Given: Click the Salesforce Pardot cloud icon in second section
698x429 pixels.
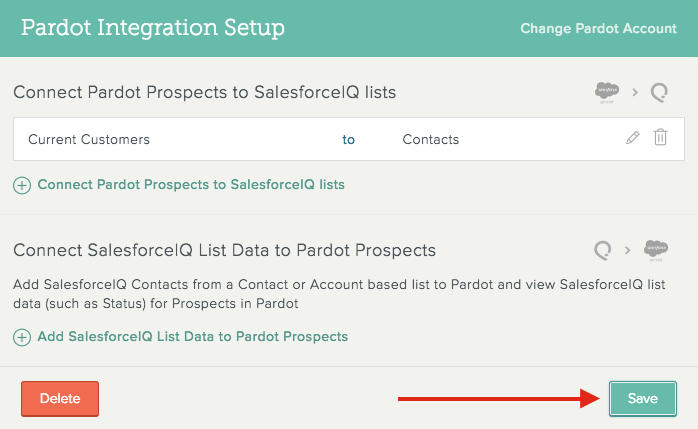Looking at the screenshot, I should [x=656, y=250].
